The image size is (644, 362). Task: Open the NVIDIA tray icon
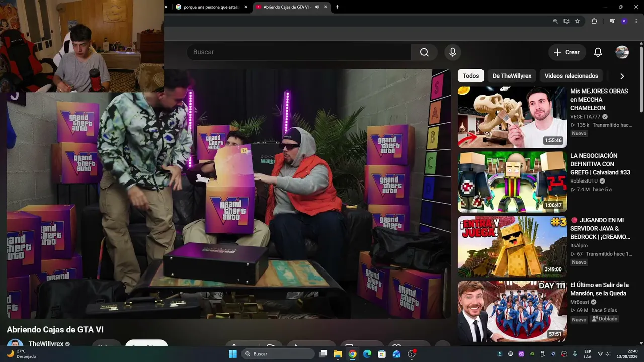532,354
